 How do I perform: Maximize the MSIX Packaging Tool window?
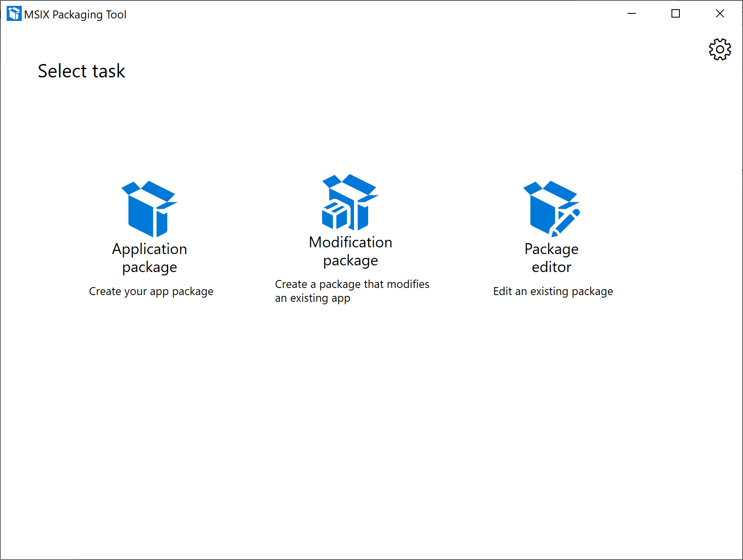(x=675, y=14)
